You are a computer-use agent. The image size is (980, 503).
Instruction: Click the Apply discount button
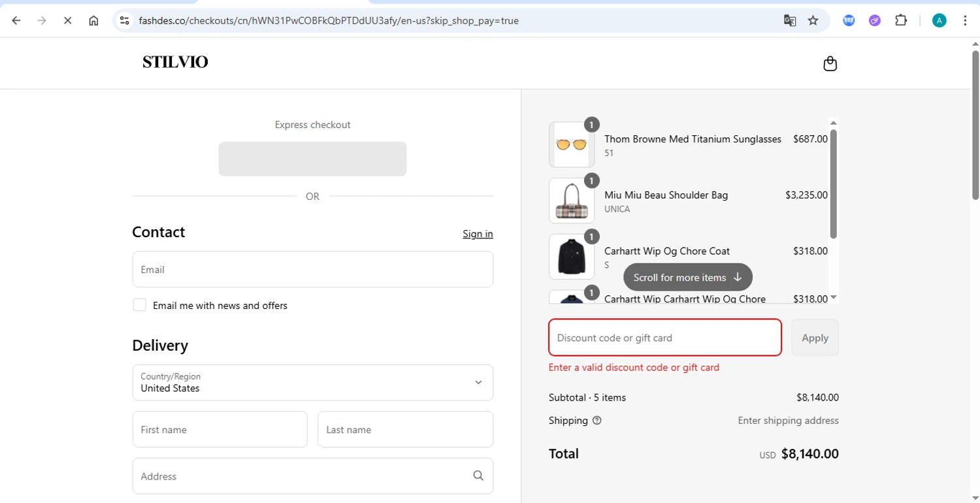815,338
